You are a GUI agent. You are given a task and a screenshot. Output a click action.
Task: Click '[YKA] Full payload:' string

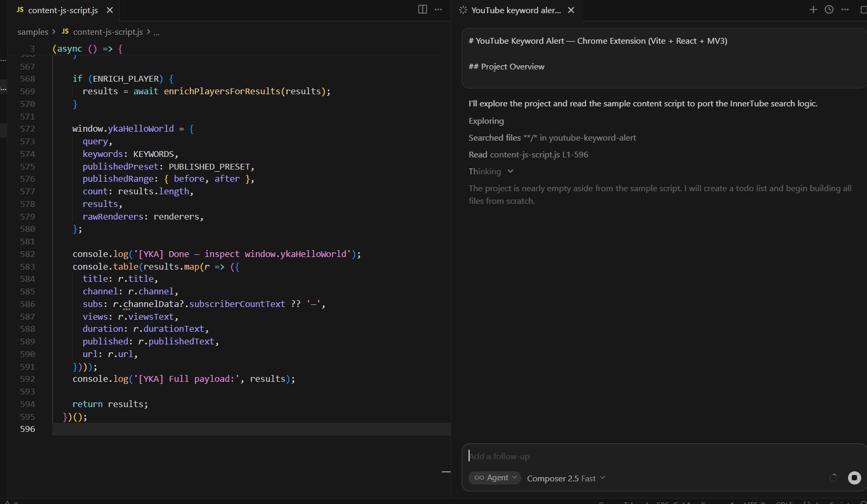point(187,379)
